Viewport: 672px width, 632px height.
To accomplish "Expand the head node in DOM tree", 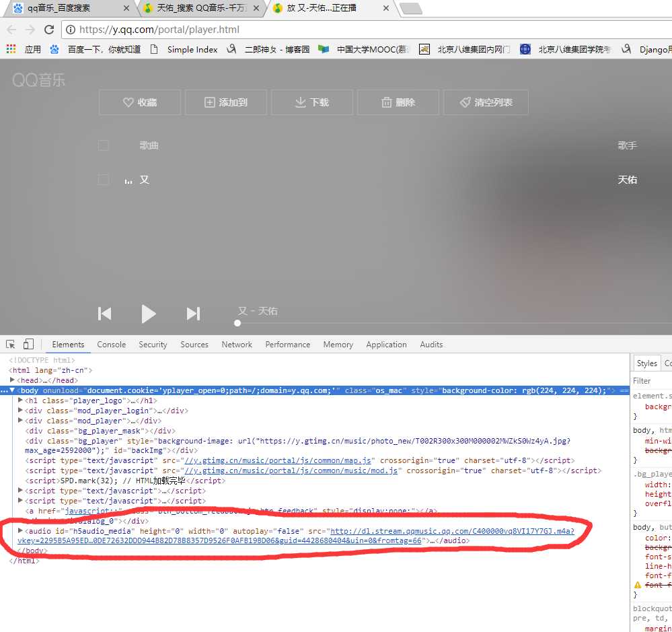I will click(x=12, y=380).
